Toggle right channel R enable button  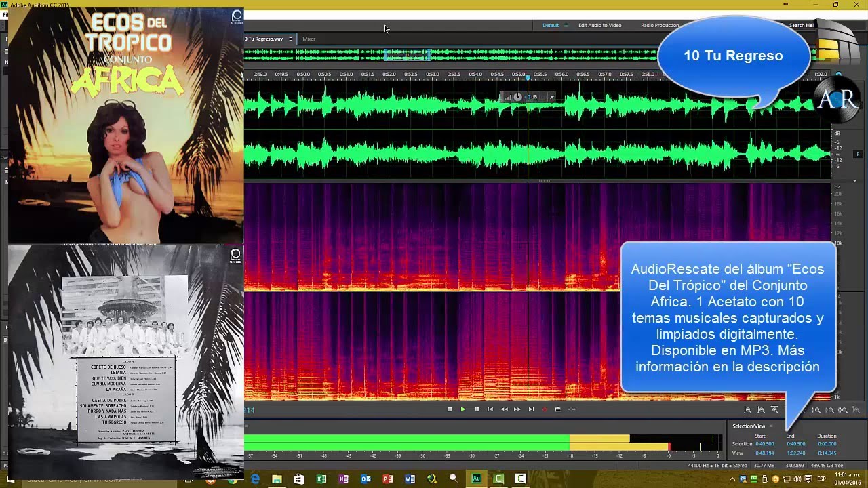pyautogui.click(x=858, y=155)
